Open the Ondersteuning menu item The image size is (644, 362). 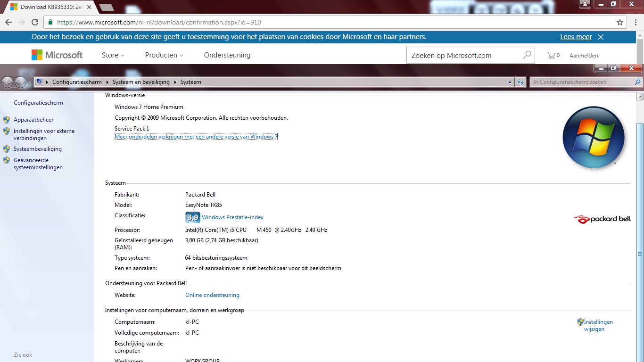pos(227,55)
